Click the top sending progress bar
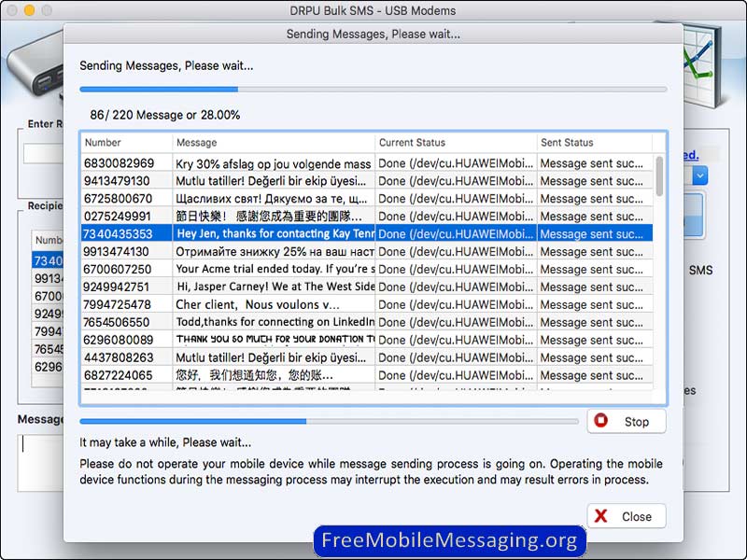This screenshot has width=747, height=560. 373,90
